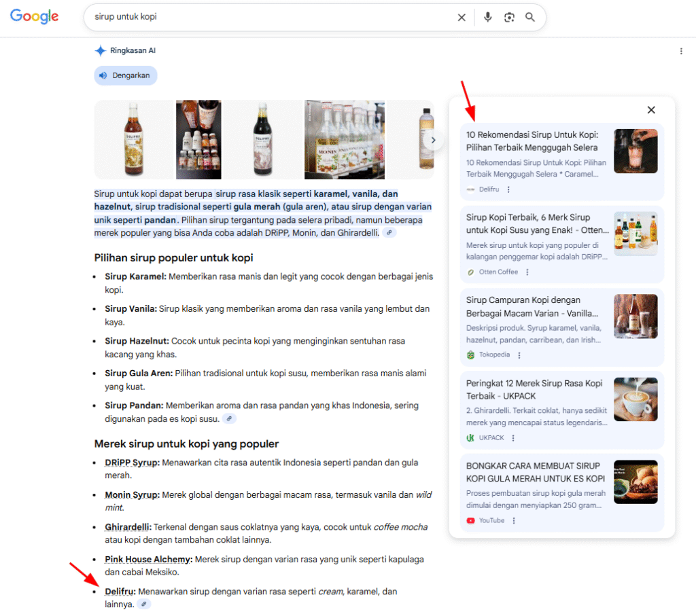The image size is (696, 616).
Task: Open UKPACK source options menu
Action: [513, 438]
